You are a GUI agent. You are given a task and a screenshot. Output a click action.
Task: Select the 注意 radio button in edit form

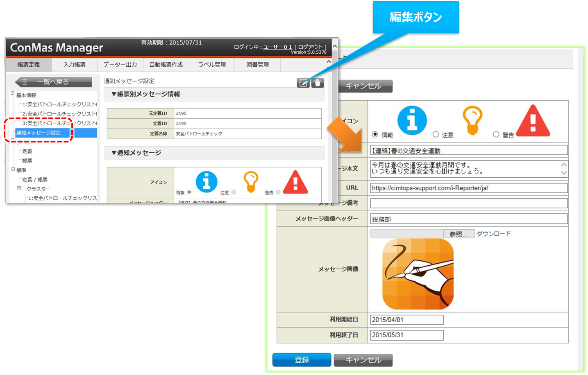point(436,134)
